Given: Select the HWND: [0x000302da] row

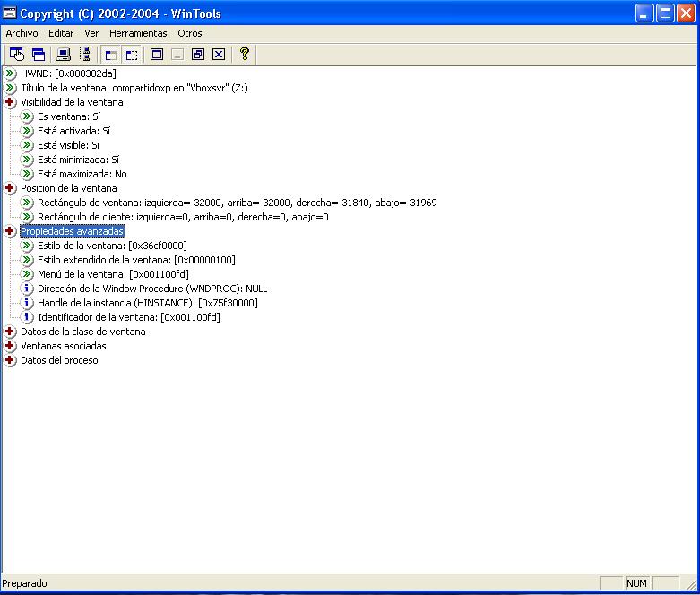Looking at the screenshot, I should point(68,73).
